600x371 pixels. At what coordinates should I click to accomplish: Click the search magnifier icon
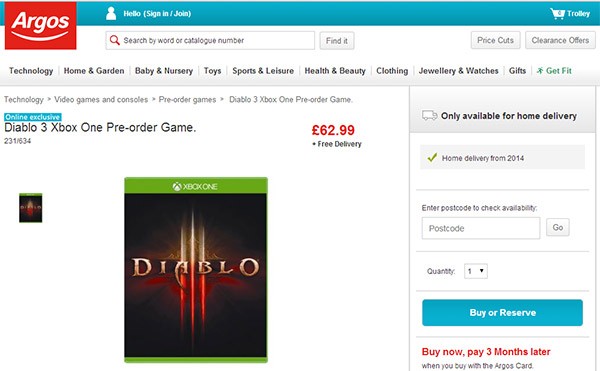coord(114,40)
